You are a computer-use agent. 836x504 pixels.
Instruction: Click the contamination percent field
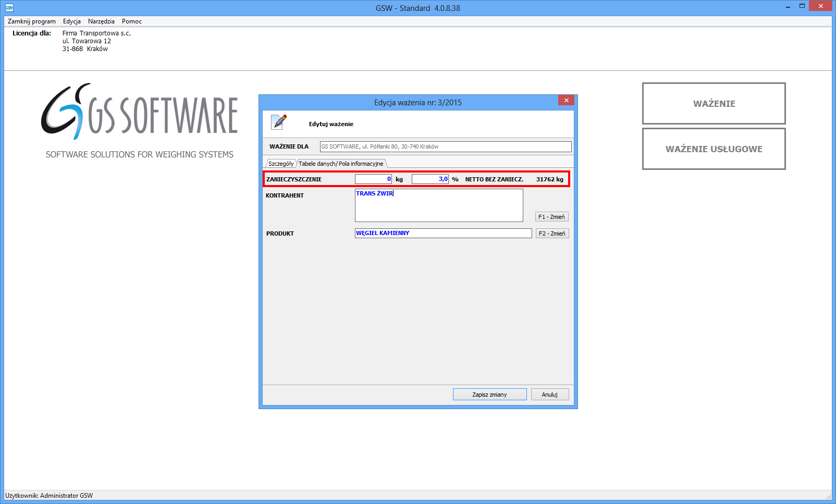pos(429,179)
